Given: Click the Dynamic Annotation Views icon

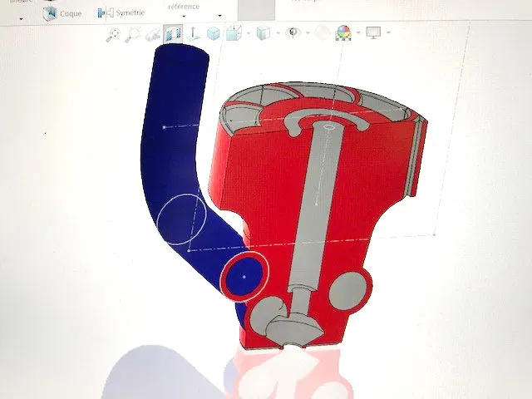Looking at the screenshot, I should pos(192,33).
